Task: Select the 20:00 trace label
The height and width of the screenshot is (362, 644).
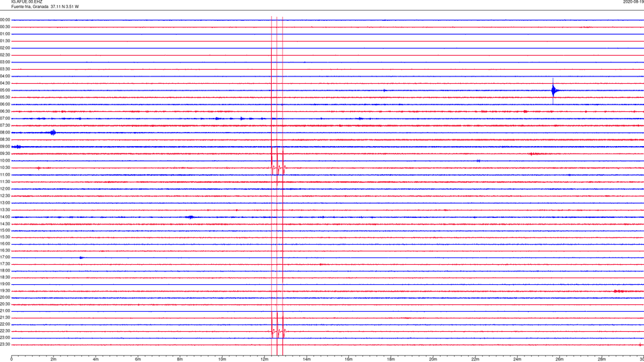Action: pos(5,298)
